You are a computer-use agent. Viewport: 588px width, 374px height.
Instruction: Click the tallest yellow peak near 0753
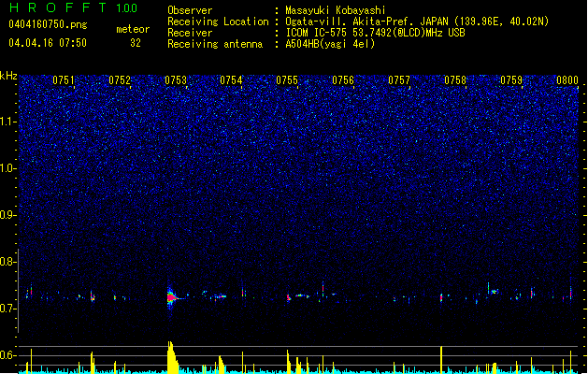[x=172, y=357]
